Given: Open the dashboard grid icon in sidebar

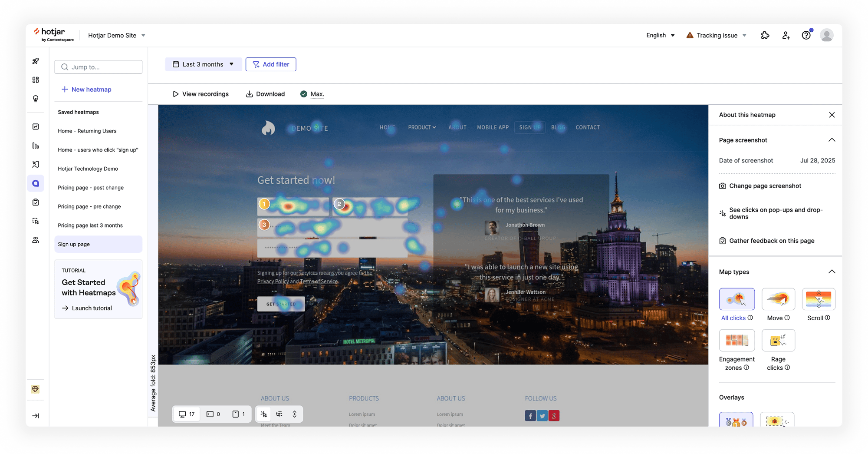Looking at the screenshot, I should 36,80.
